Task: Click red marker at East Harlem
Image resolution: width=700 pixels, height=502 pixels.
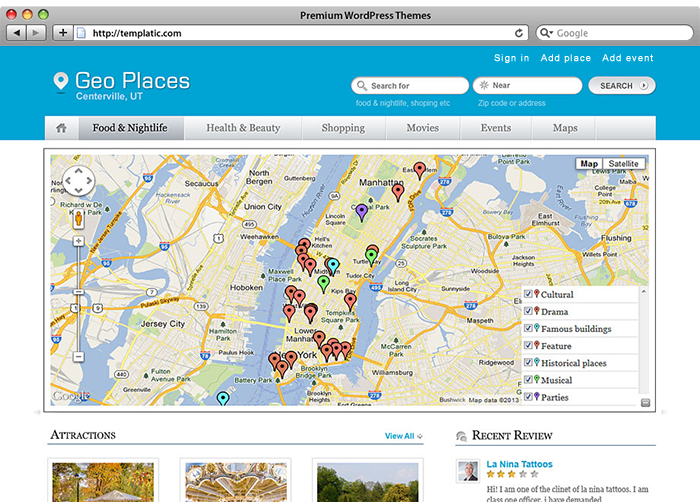Action: [419, 171]
